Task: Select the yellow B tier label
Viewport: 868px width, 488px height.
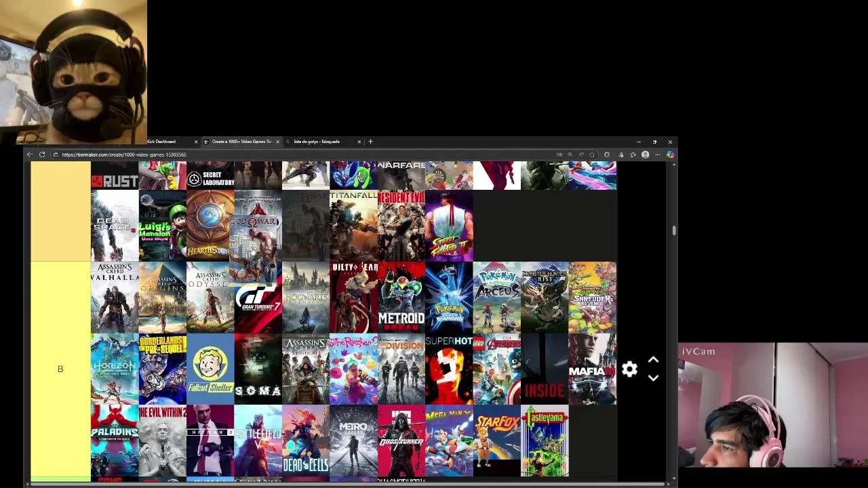Action: pos(60,369)
